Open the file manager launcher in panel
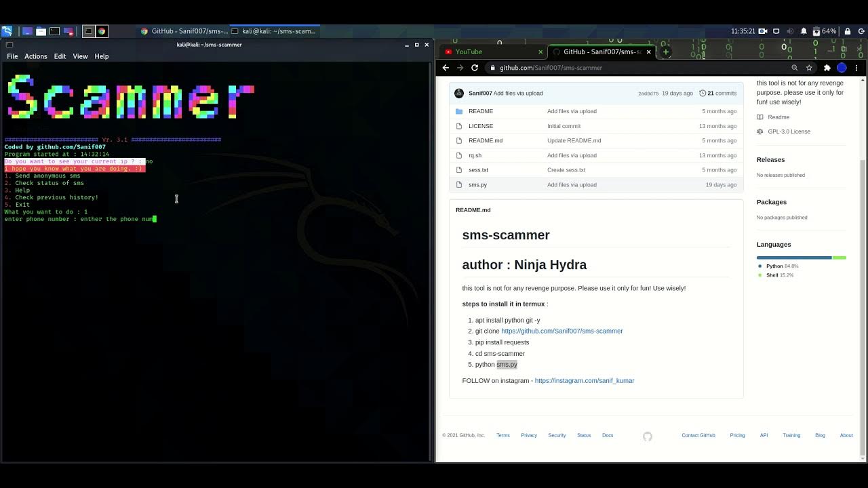Viewport: 868px width, 488px height. point(41,31)
